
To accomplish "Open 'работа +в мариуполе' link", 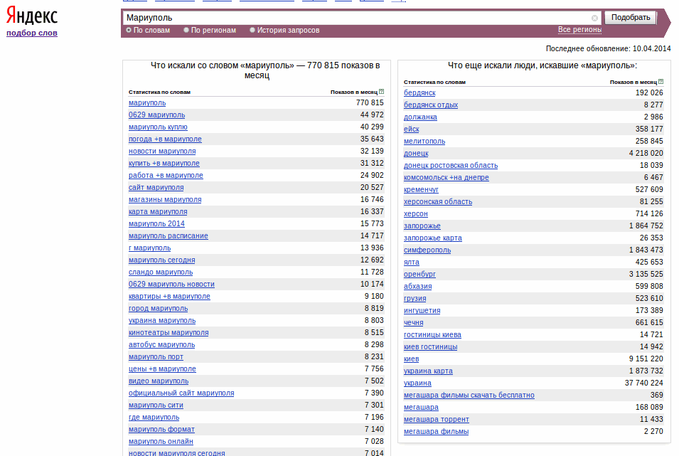I will [166, 176].
